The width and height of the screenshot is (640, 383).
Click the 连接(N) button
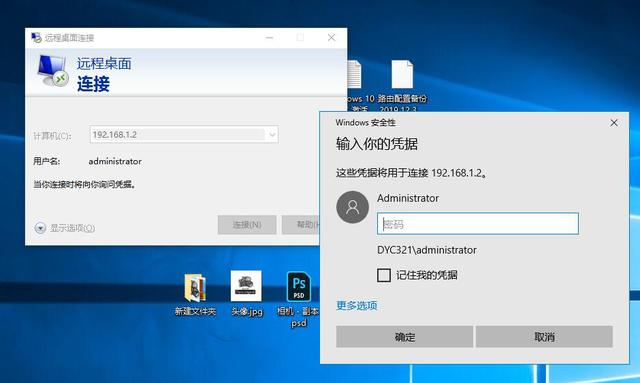[x=247, y=225]
